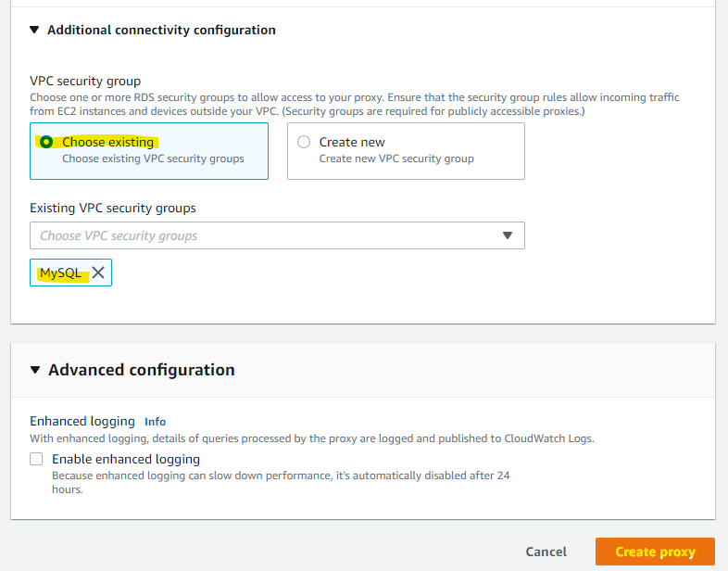Image resolution: width=728 pixels, height=571 pixels.
Task: Click the MySQL tag label text
Action: [x=60, y=273]
